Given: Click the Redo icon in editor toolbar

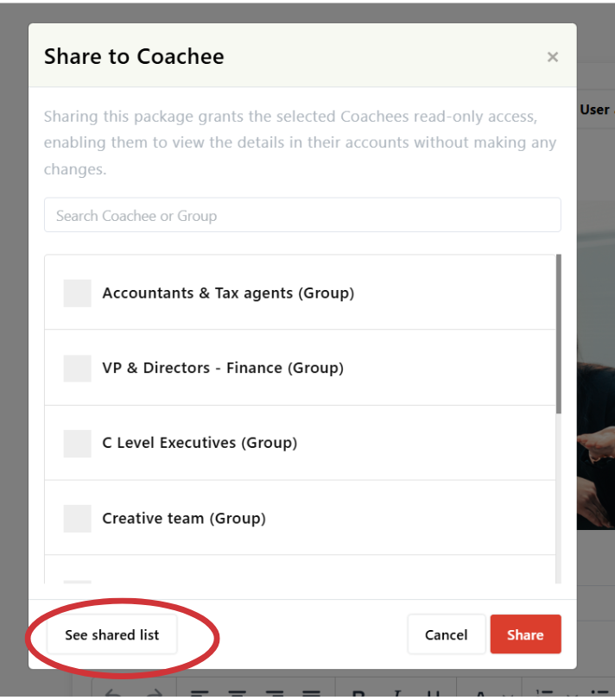Looking at the screenshot, I should pyautogui.click(x=153, y=693).
